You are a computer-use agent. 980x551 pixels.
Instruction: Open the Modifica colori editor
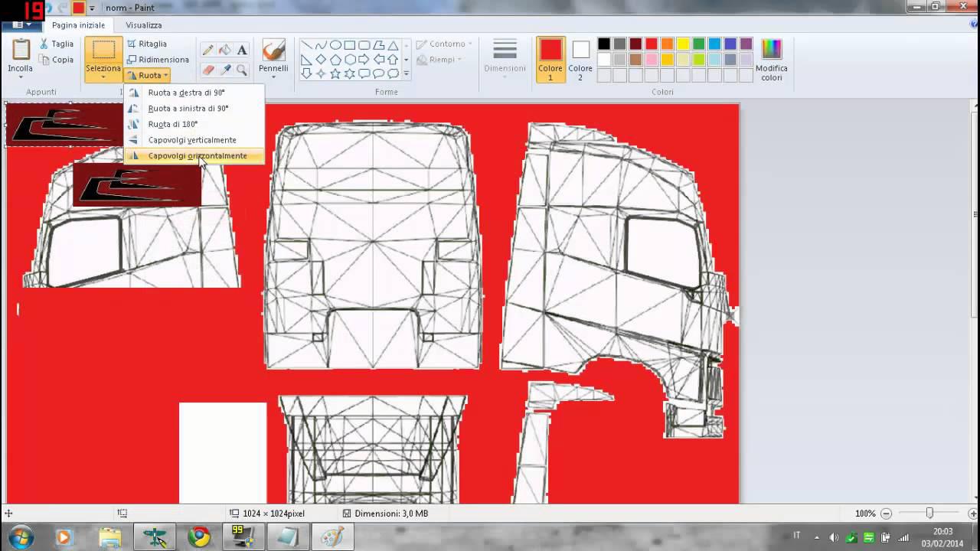(x=771, y=60)
